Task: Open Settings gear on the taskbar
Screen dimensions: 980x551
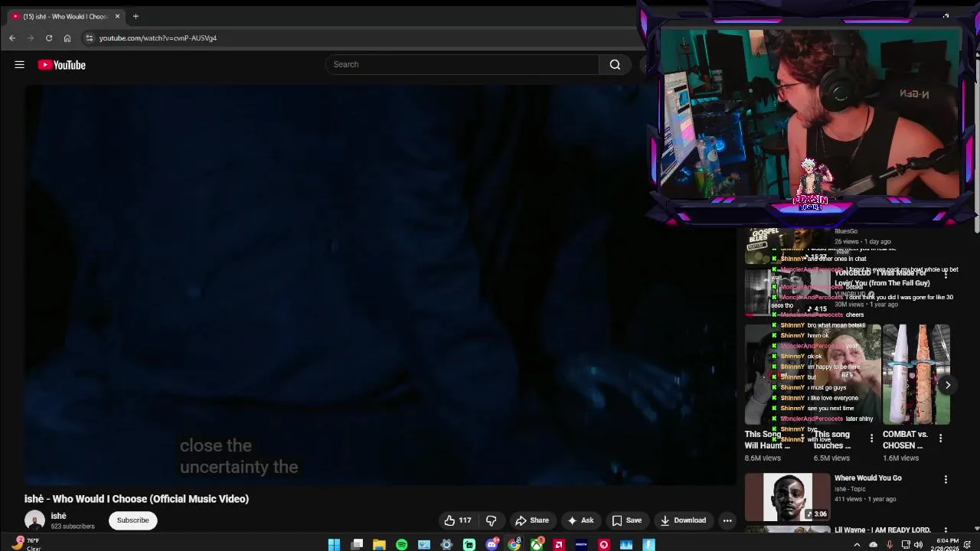Action: point(446,545)
